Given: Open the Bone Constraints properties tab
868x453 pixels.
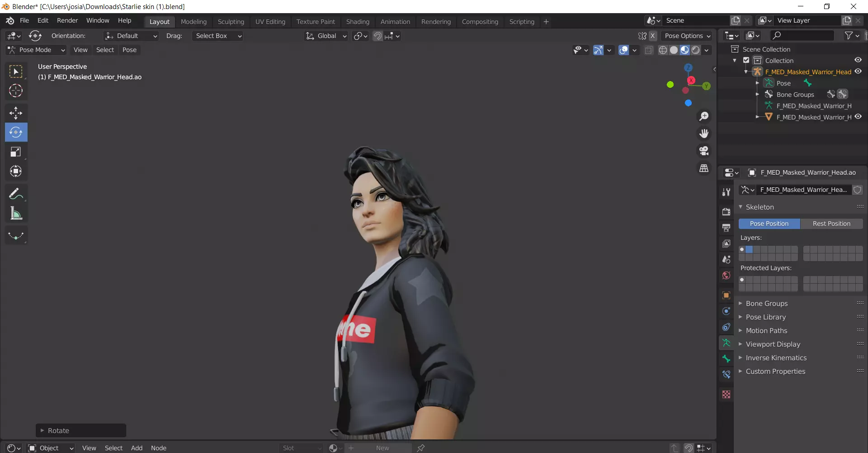Looking at the screenshot, I should (726, 374).
